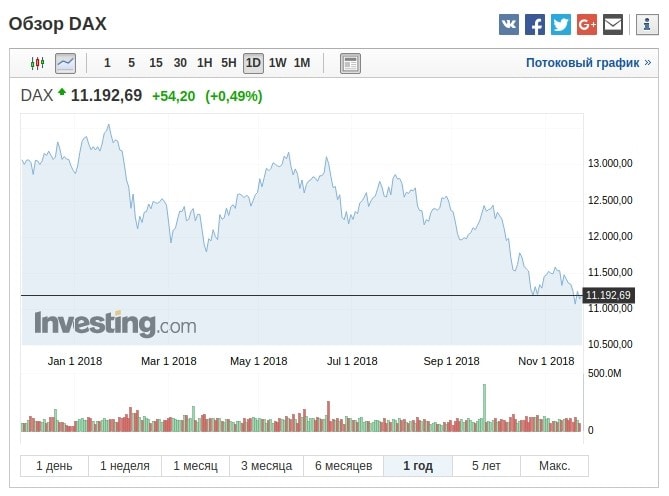
Task: Share chart on Google Plus
Action: (x=587, y=24)
